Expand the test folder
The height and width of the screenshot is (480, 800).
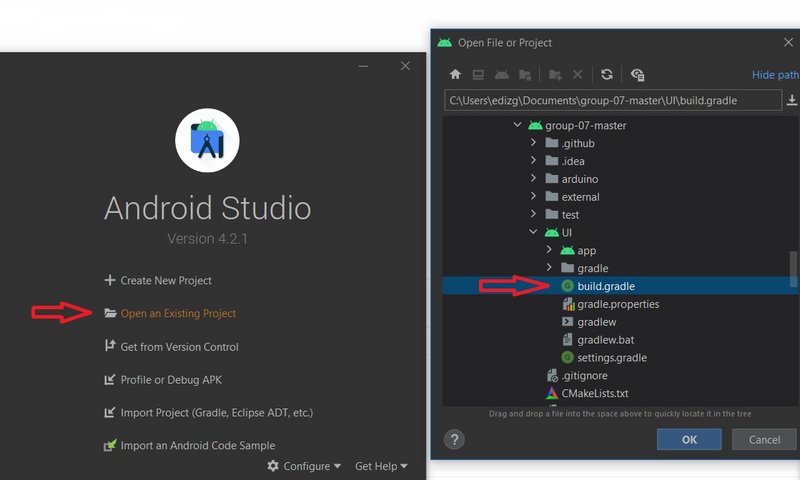(x=533, y=214)
